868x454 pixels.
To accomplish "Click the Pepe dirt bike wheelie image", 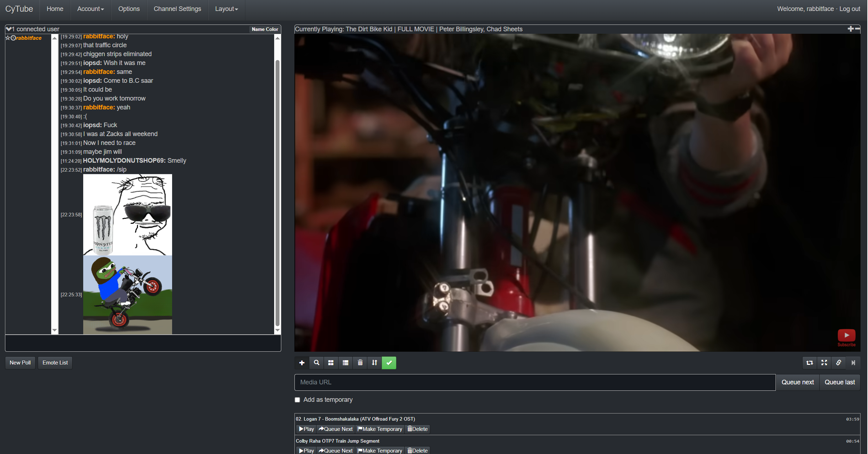I will point(128,295).
